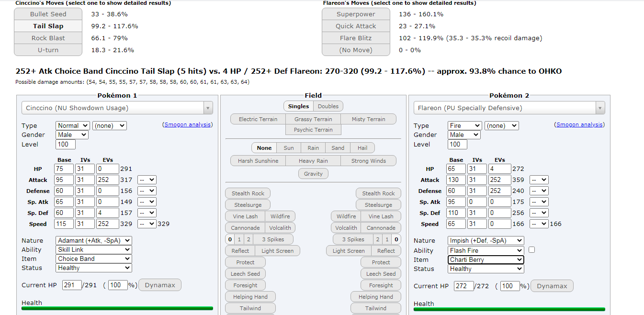Edit Cinccino's HP percentage field
The height and width of the screenshot is (315, 644).
click(118, 285)
